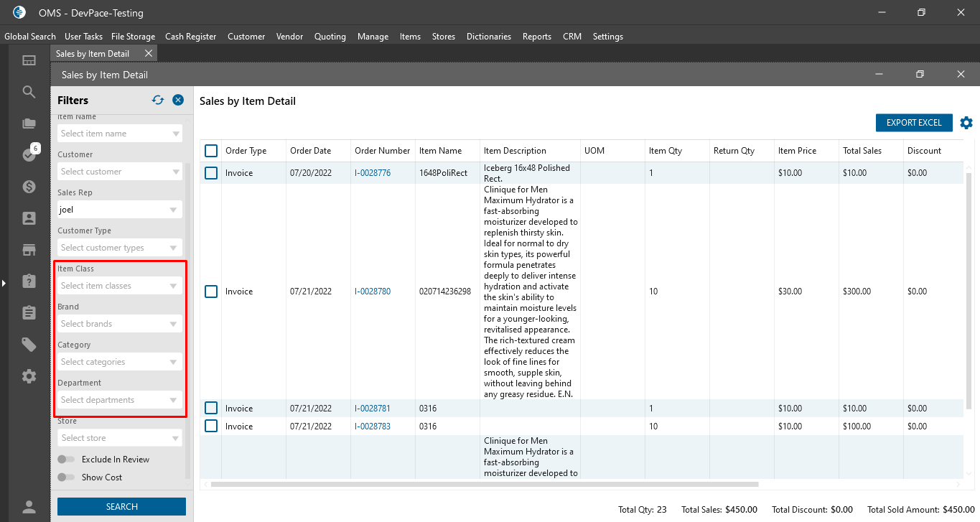This screenshot has width=980, height=522.
Task: Click the EXPORT EXCEL button
Action: point(913,123)
